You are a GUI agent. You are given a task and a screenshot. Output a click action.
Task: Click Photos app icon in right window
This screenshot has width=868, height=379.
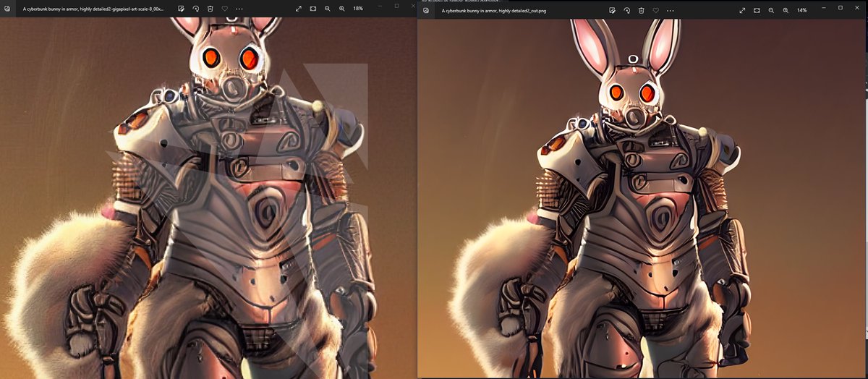[x=426, y=11]
